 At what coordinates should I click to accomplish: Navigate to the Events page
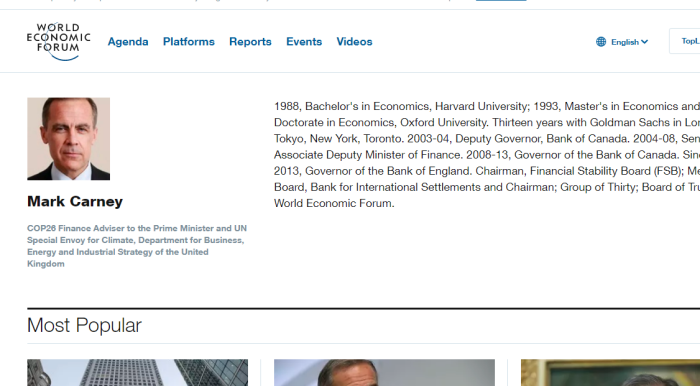304,42
